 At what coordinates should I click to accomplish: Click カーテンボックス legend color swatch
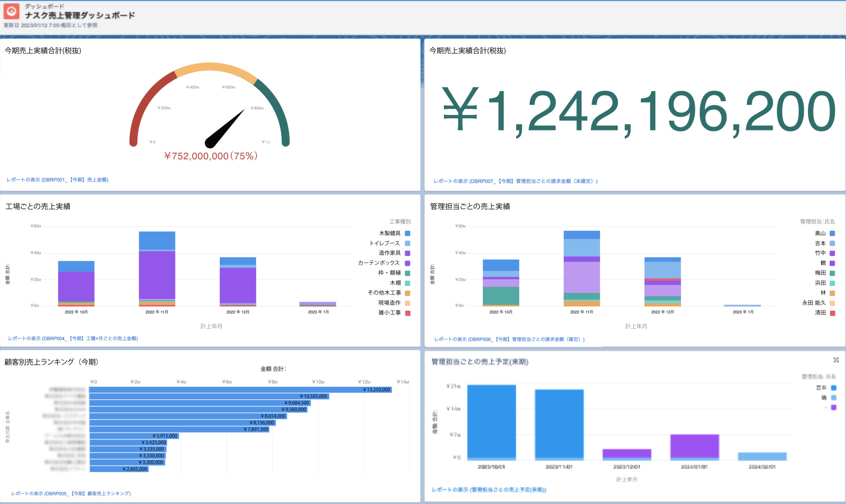click(408, 263)
